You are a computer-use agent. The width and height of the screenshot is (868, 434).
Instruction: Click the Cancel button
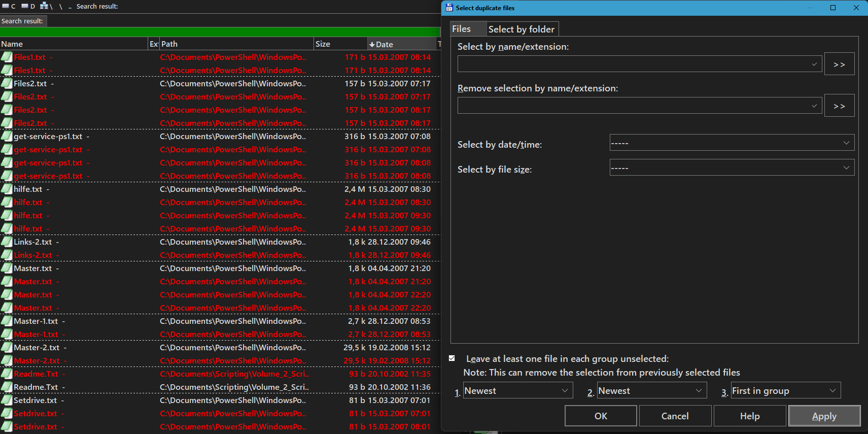pyautogui.click(x=675, y=416)
